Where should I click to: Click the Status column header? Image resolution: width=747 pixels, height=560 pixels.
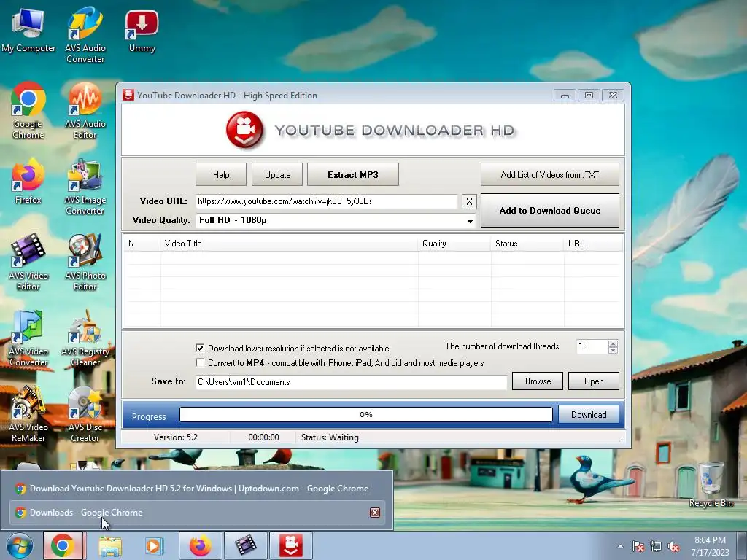527,244
